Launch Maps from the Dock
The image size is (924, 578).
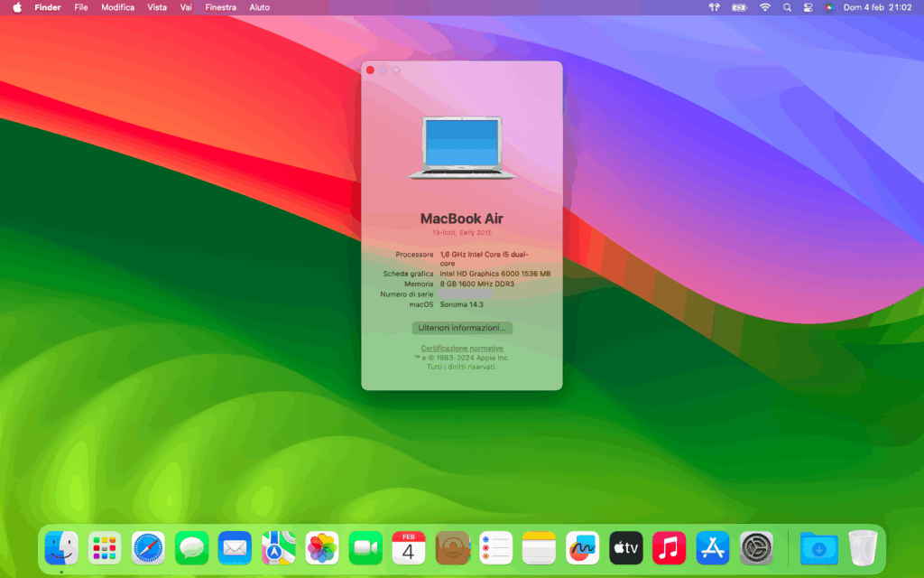[x=278, y=548]
